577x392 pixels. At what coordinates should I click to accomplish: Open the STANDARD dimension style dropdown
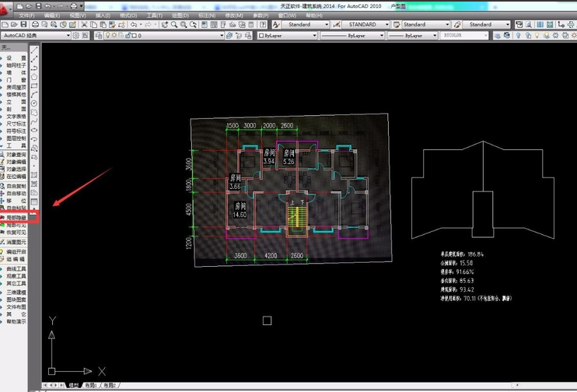coord(363,25)
